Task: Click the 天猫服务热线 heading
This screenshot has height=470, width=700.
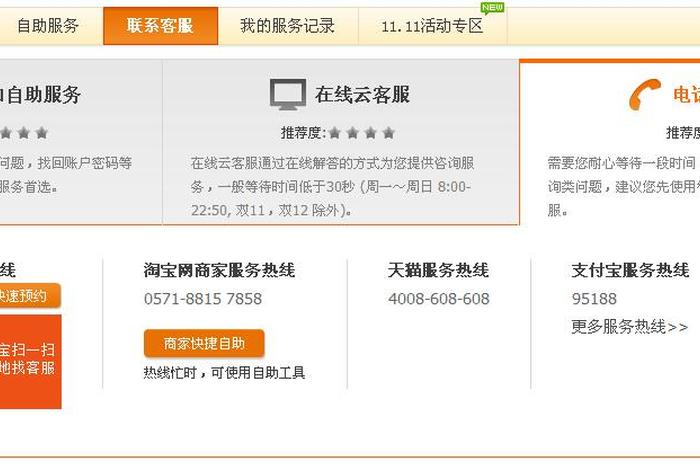Action: pyautogui.click(x=438, y=270)
